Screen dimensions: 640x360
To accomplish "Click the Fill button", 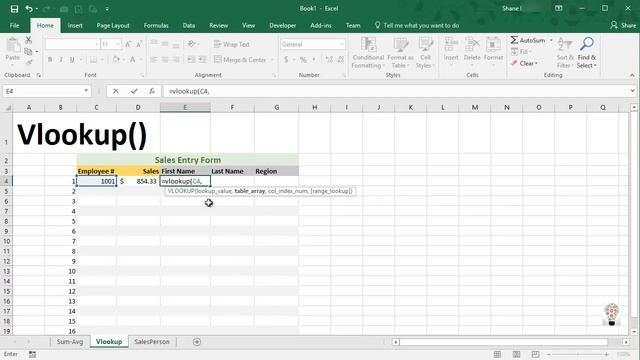I will coord(520,52).
